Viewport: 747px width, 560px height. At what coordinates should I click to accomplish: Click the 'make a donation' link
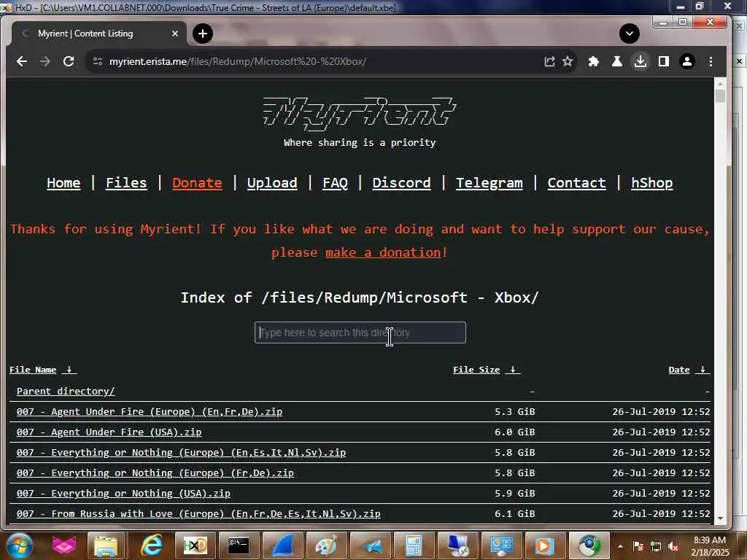click(x=383, y=252)
